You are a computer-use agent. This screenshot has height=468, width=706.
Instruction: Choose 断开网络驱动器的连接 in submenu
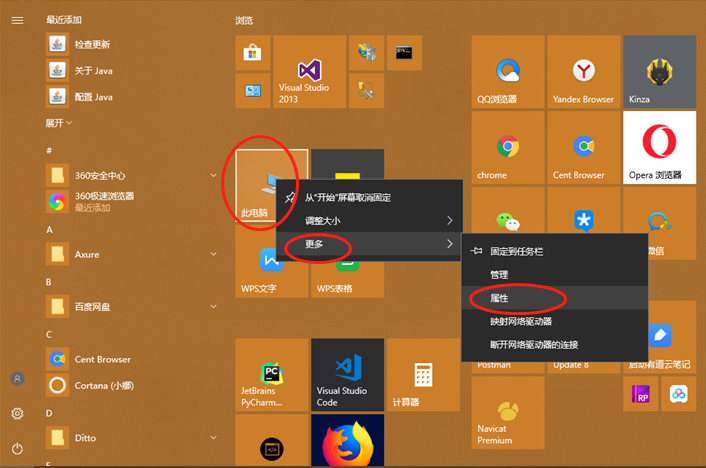click(x=555, y=345)
